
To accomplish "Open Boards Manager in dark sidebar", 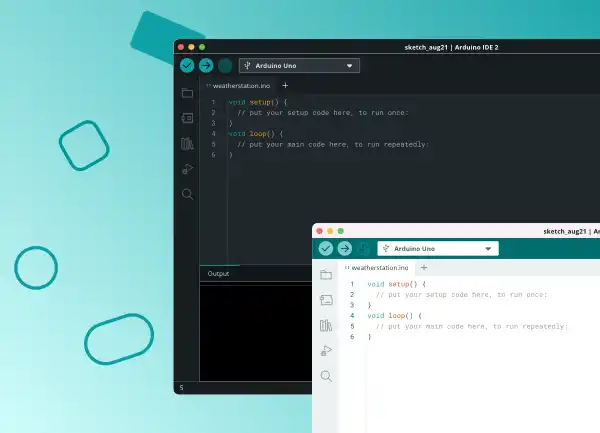I will (187, 118).
